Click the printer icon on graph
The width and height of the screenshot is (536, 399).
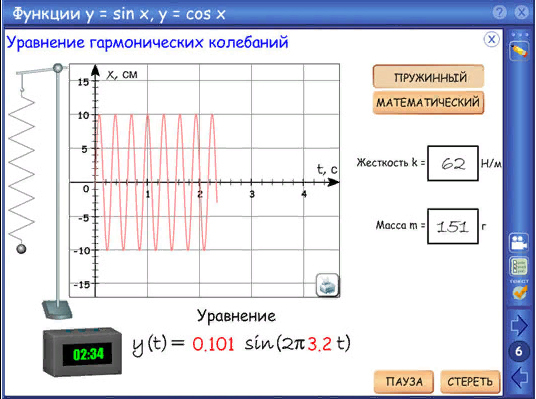click(x=327, y=285)
